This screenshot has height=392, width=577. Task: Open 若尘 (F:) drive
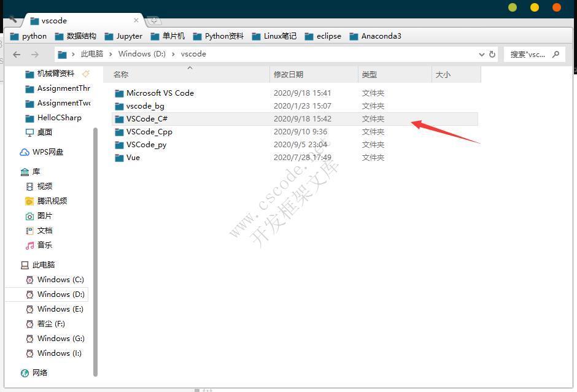(45, 324)
